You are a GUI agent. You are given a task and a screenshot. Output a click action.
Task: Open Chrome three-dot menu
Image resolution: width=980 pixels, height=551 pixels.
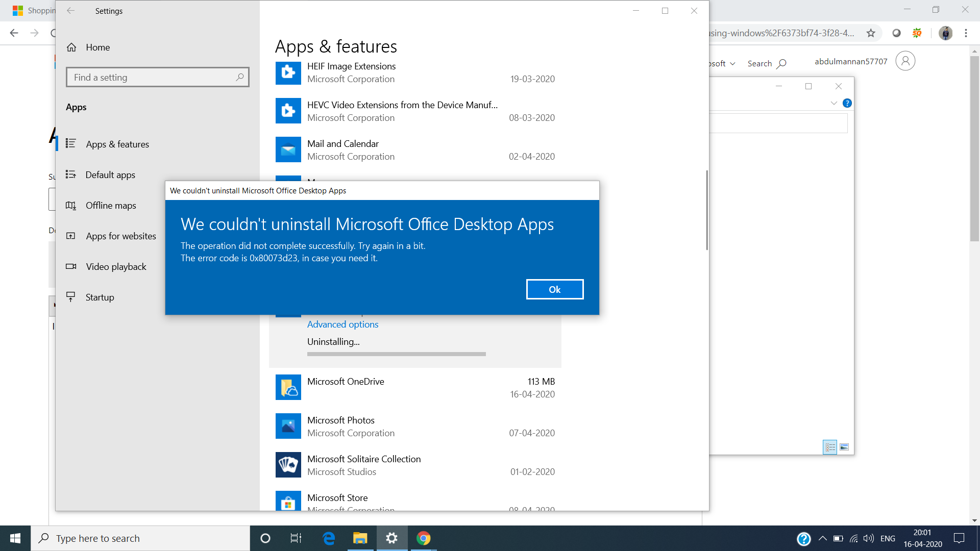tap(966, 33)
